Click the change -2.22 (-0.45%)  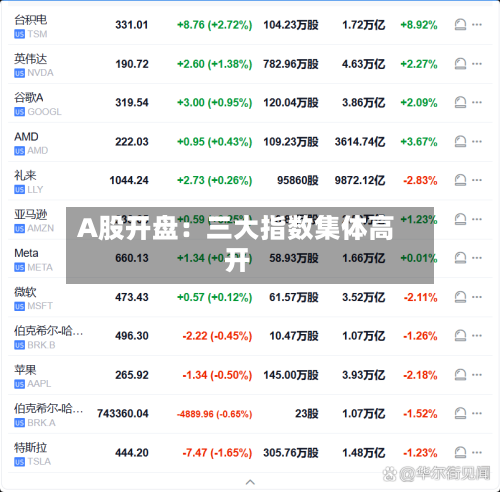point(217,336)
